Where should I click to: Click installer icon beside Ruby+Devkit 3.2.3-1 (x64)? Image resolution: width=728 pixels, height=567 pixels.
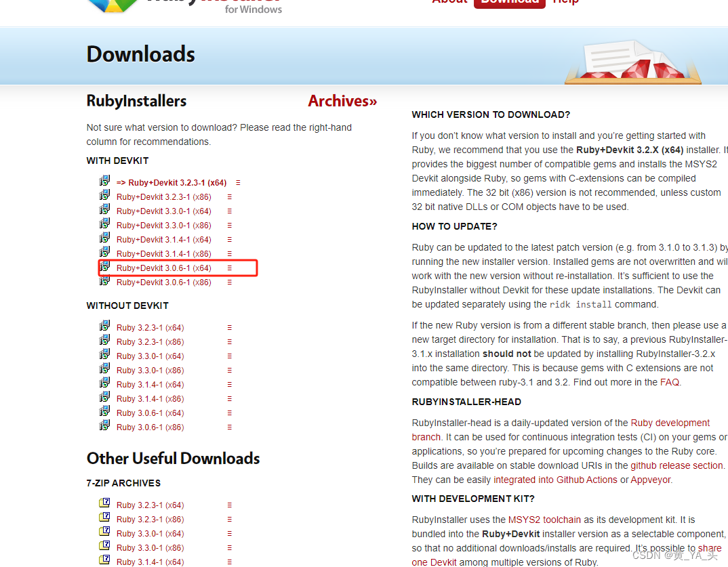[104, 180]
